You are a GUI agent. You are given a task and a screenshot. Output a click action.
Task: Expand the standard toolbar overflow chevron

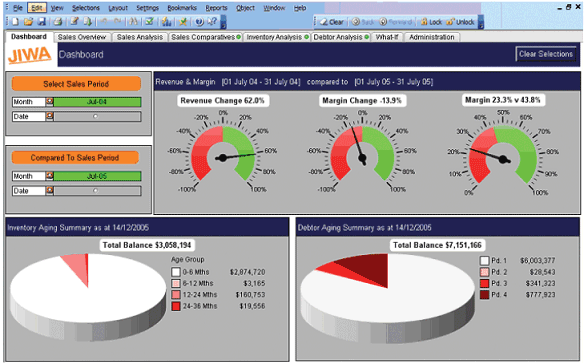point(223,22)
